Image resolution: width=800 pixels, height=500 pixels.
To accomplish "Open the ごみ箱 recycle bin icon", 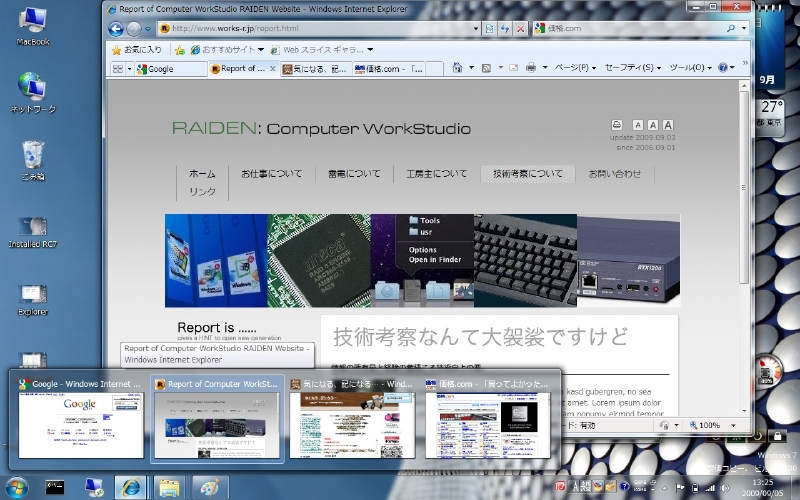I will [x=33, y=161].
